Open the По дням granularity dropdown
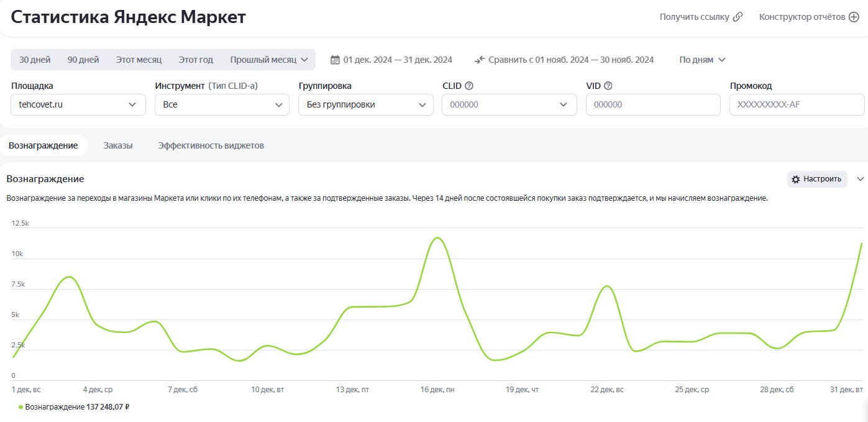Viewport: 868px width, 422px height. (702, 60)
